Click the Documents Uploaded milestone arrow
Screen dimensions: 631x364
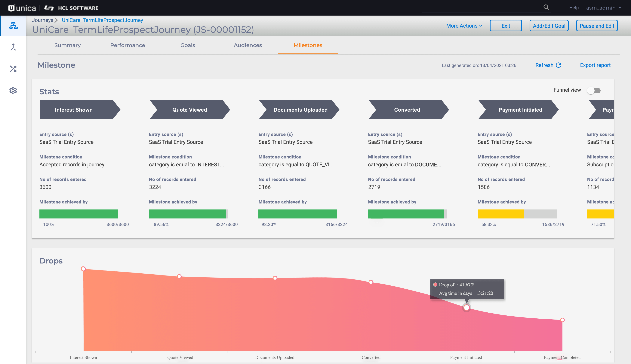(300, 110)
